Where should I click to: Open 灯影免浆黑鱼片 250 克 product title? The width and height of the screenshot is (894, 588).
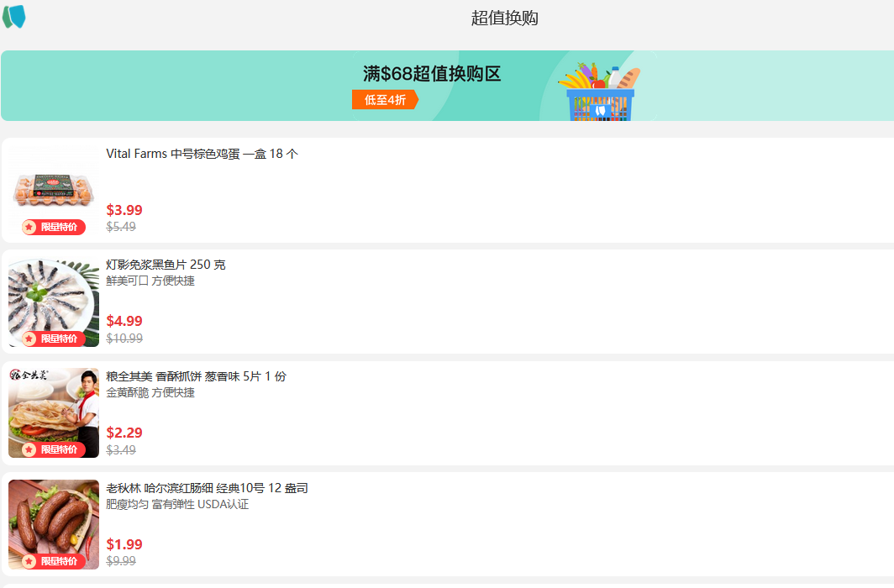point(166,265)
